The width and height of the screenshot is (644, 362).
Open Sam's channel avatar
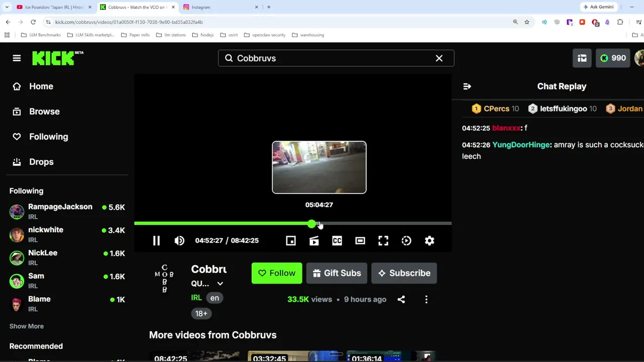[x=17, y=281]
